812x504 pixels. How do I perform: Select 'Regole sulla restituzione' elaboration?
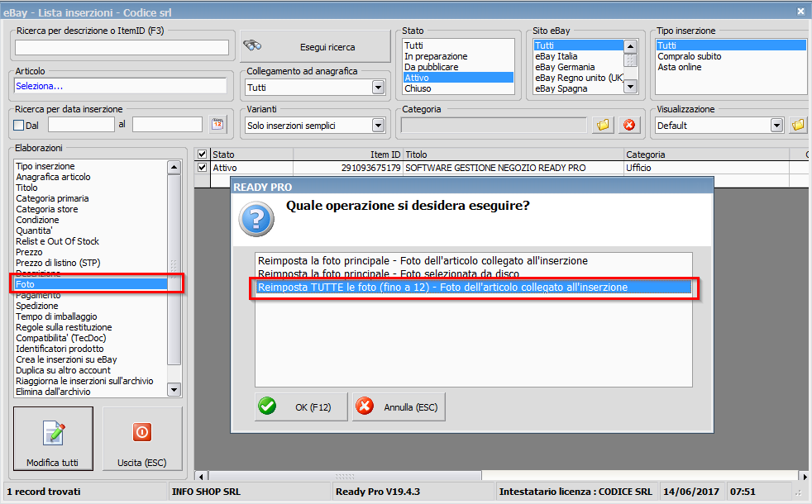tap(91, 327)
